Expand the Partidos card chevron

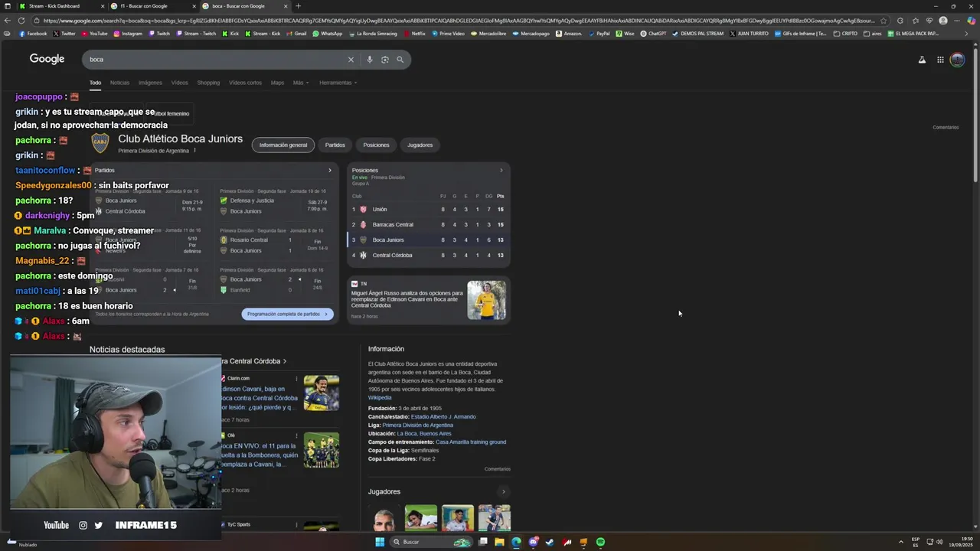(330, 171)
